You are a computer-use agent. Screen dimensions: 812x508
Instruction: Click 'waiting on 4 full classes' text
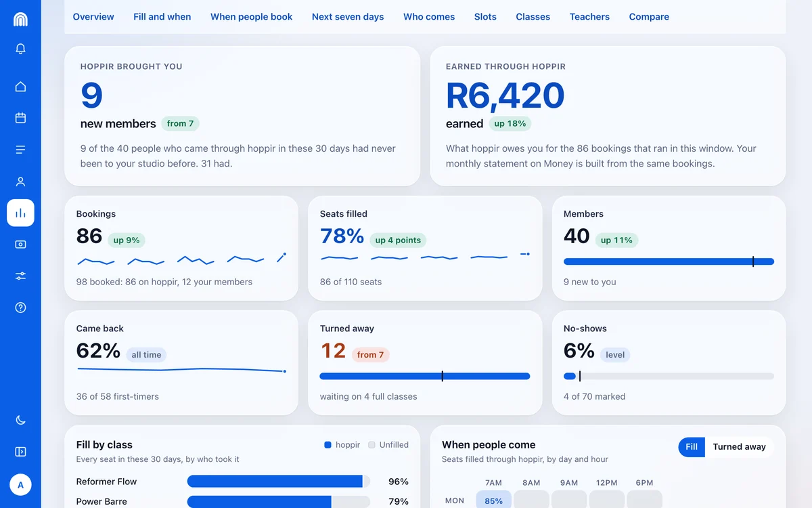368,396
